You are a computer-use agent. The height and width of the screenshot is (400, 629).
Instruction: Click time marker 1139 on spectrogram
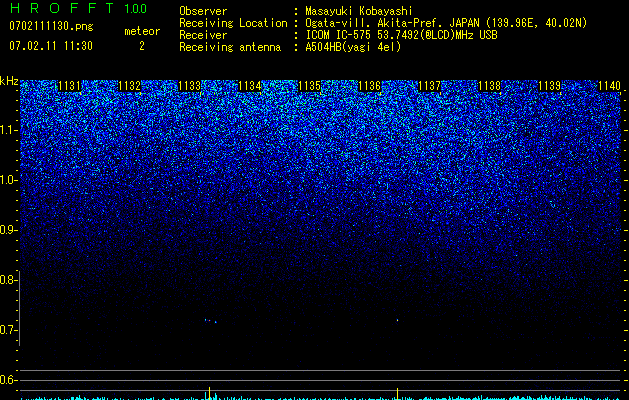click(x=550, y=86)
